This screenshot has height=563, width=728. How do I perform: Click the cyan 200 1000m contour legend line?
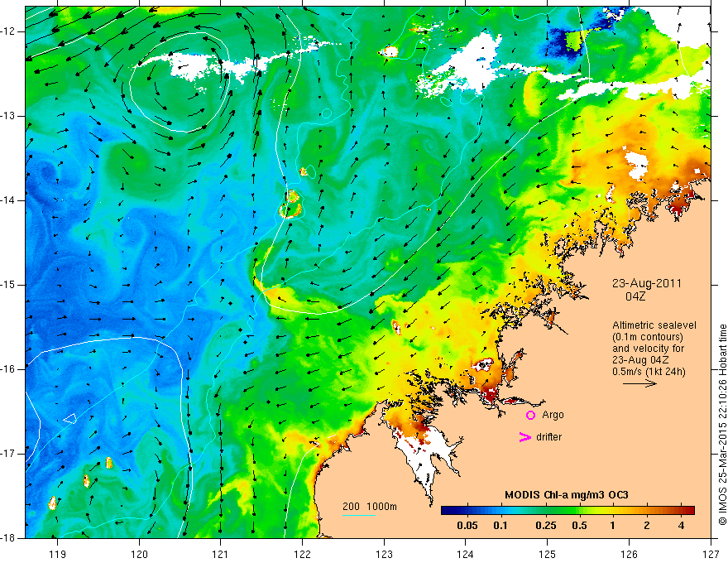(359, 515)
